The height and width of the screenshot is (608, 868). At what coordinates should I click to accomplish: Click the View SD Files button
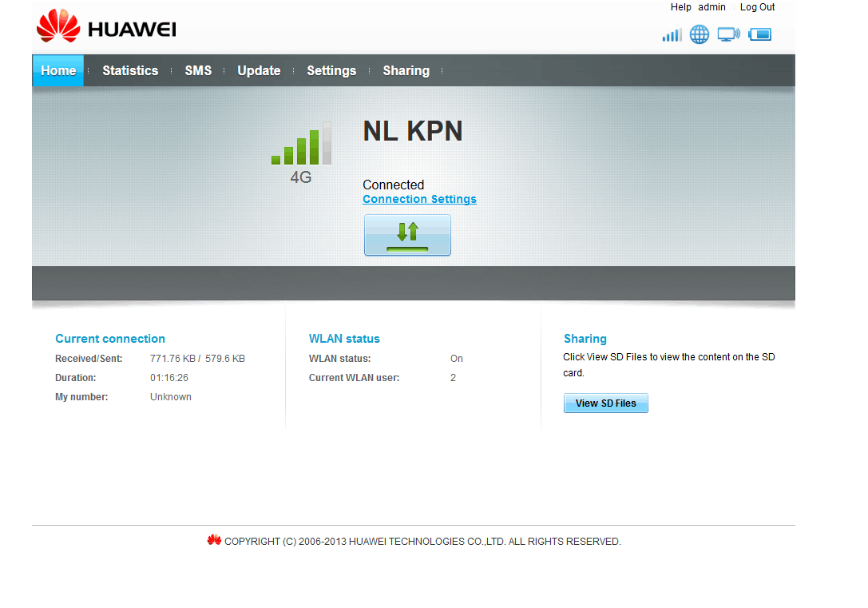[605, 403]
